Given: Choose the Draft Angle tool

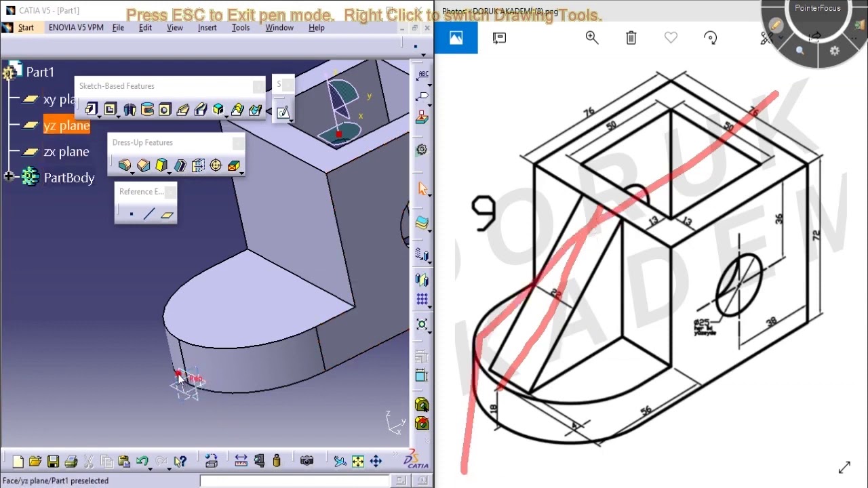Looking at the screenshot, I should tap(161, 165).
